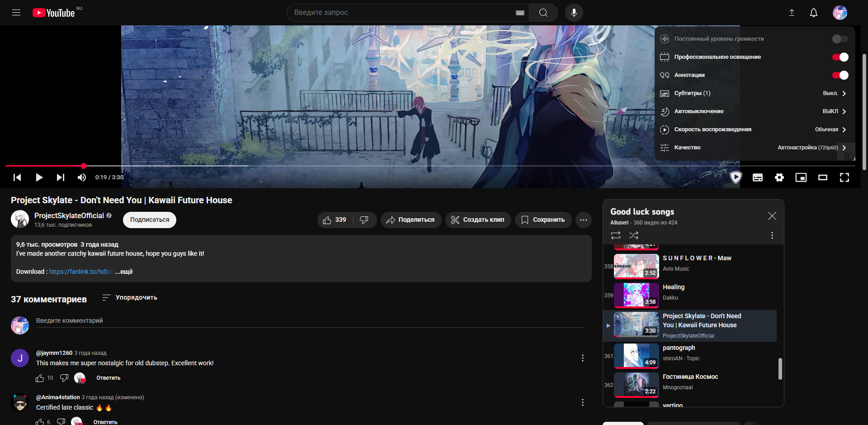Toggle subtitles button in player bar

758,177
